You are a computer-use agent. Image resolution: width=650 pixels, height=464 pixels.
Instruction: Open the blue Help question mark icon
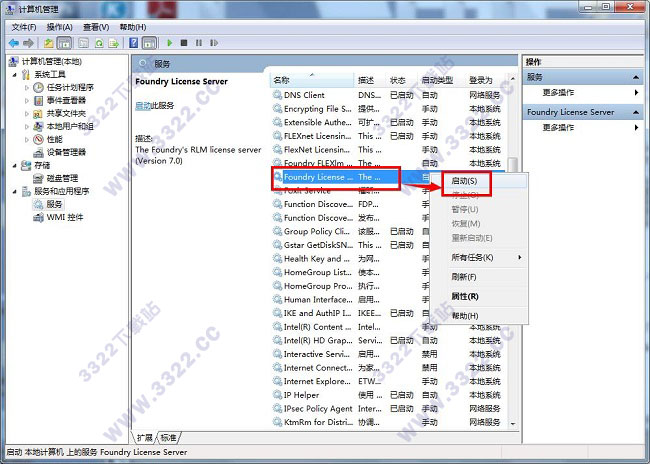[x=133, y=43]
